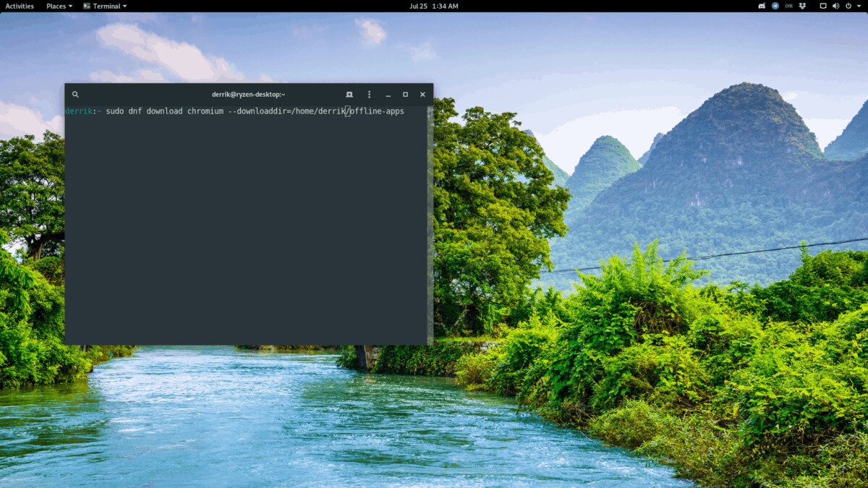
Task: Open a new terminal tab icon
Action: (x=349, y=94)
